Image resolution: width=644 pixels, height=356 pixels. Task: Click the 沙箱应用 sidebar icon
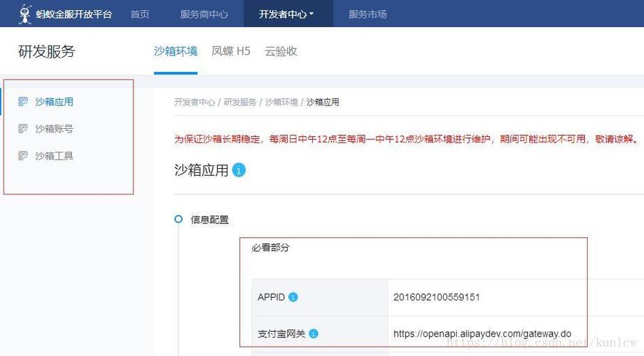(x=23, y=101)
